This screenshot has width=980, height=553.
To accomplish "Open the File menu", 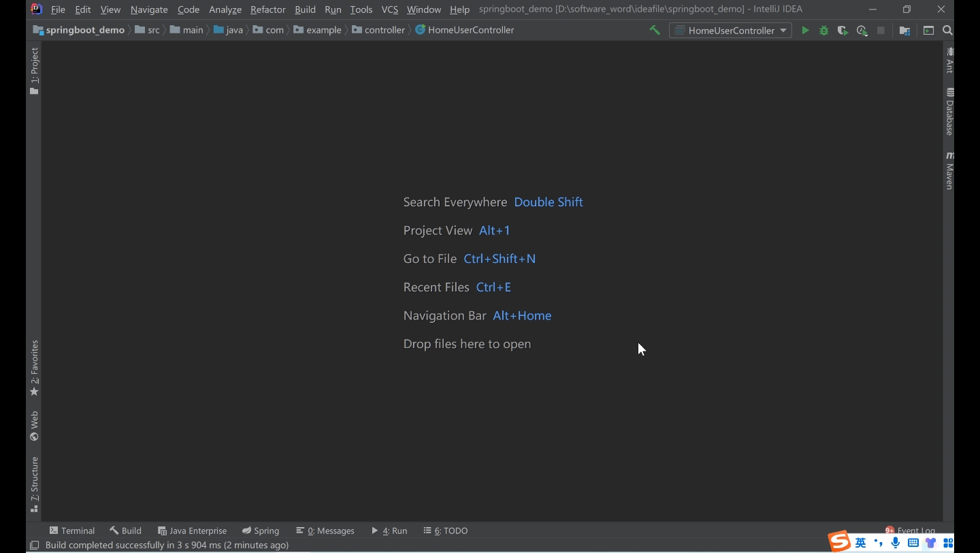I will [58, 10].
